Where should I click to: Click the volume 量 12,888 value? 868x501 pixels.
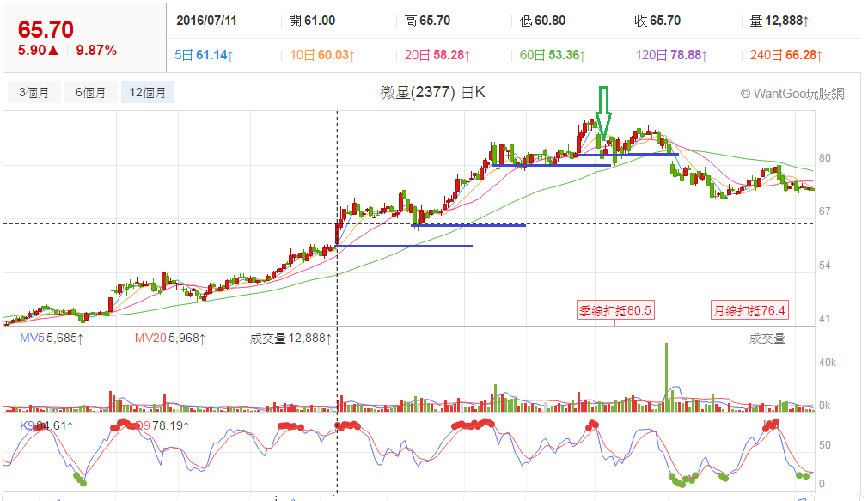pyautogui.click(x=779, y=21)
